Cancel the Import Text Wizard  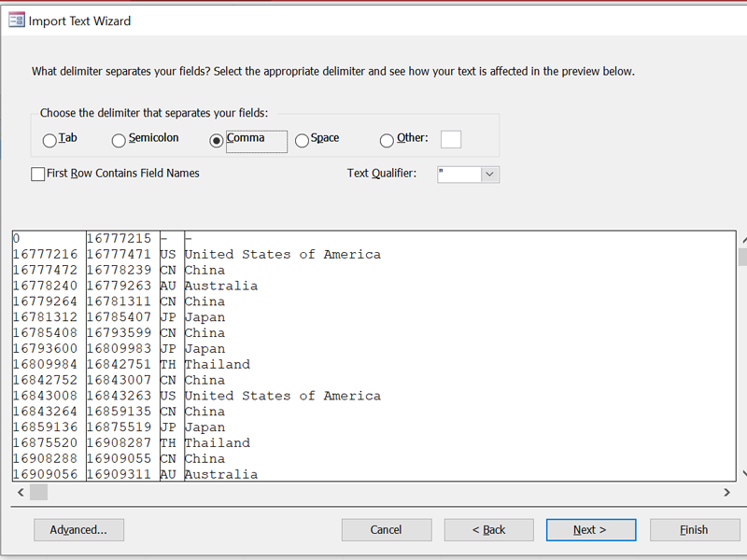click(387, 529)
